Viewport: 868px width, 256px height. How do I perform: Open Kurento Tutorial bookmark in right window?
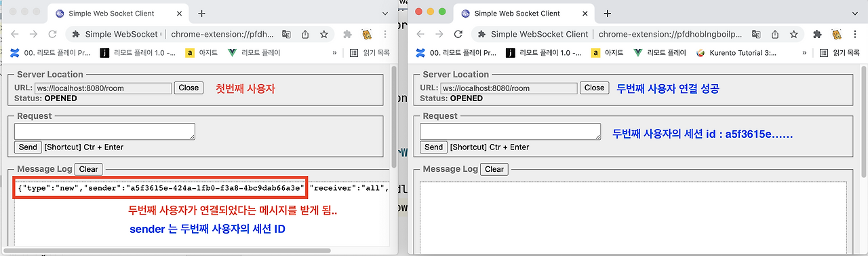tap(737, 52)
